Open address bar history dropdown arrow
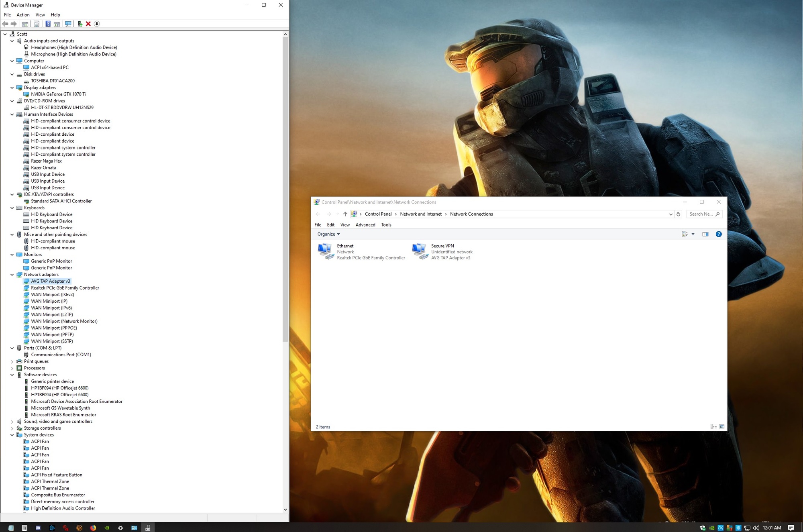 point(671,214)
